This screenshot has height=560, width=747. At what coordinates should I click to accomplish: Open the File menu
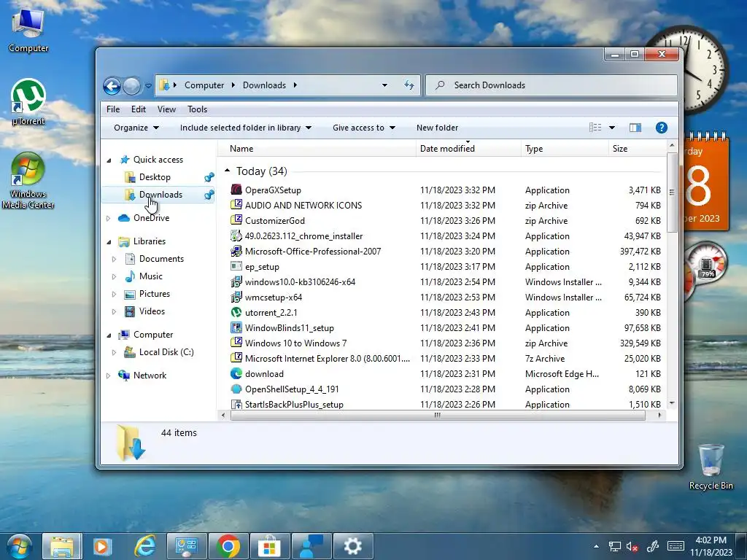pos(113,109)
